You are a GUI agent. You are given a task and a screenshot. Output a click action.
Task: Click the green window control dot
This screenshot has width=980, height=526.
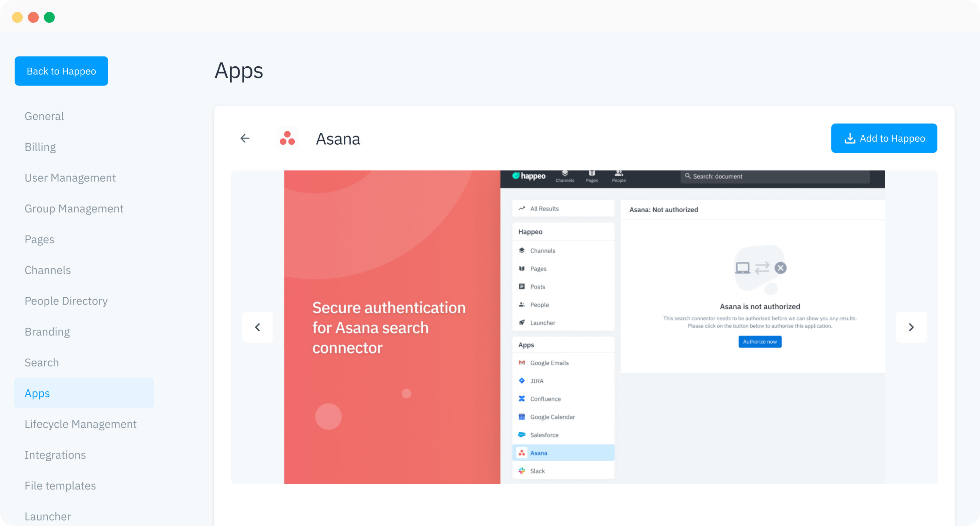pos(49,17)
